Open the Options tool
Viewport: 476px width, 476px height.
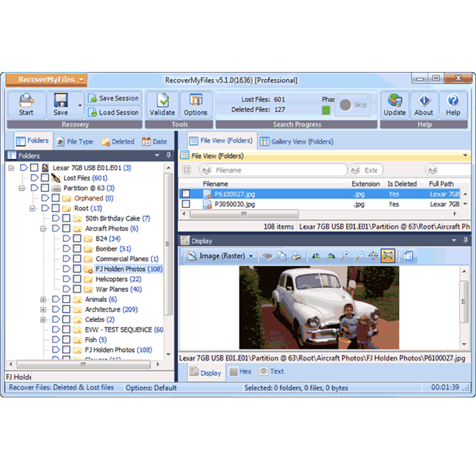(x=196, y=105)
